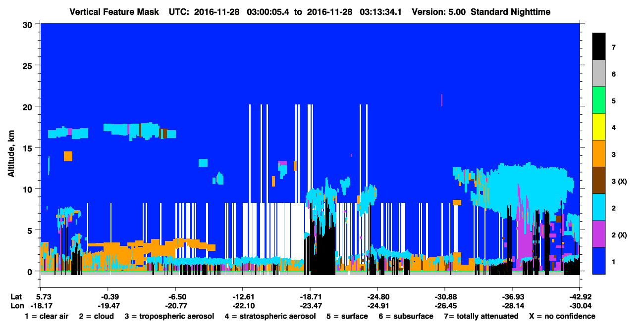Click the 'Lon' axis row label
This screenshot has width=644, height=330.
(16, 305)
